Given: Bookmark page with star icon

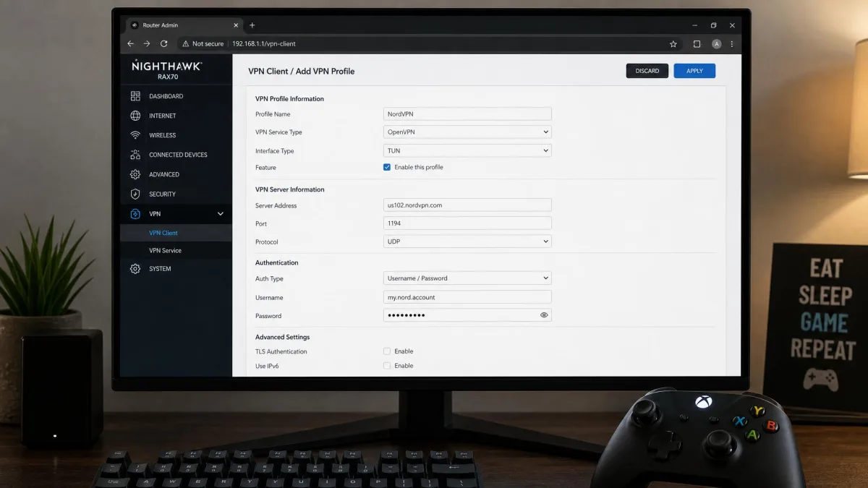Looking at the screenshot, I should pyautogui.click(x=673, y=43).
